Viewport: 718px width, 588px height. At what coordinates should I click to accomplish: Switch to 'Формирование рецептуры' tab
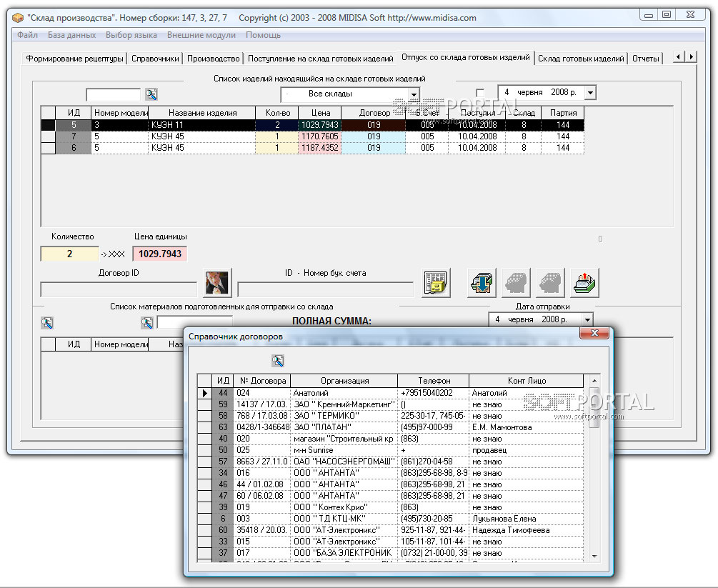[x=74, y=59]
